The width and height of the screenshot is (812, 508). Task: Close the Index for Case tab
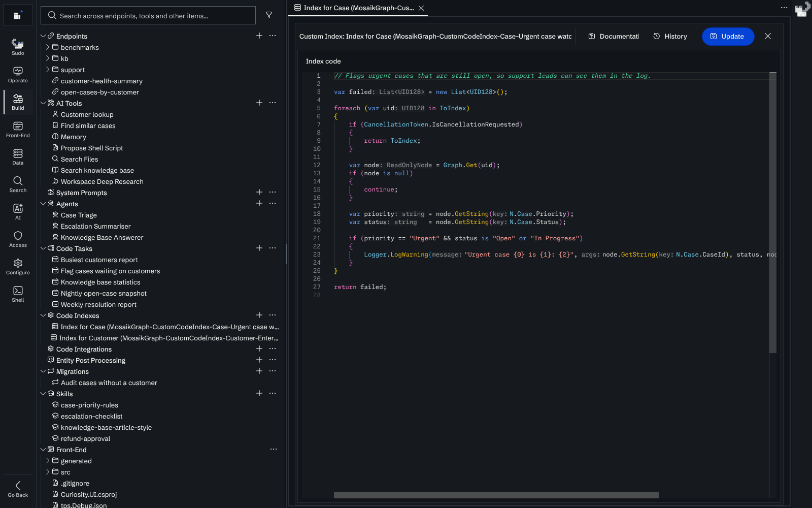421,8
